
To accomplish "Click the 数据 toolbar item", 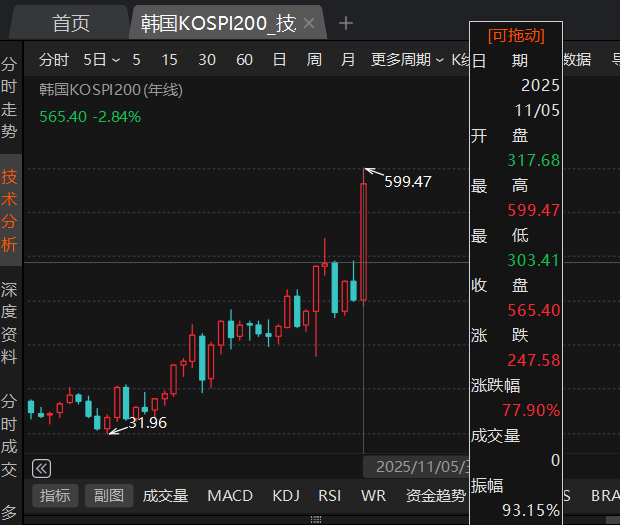I will point(577,60).
